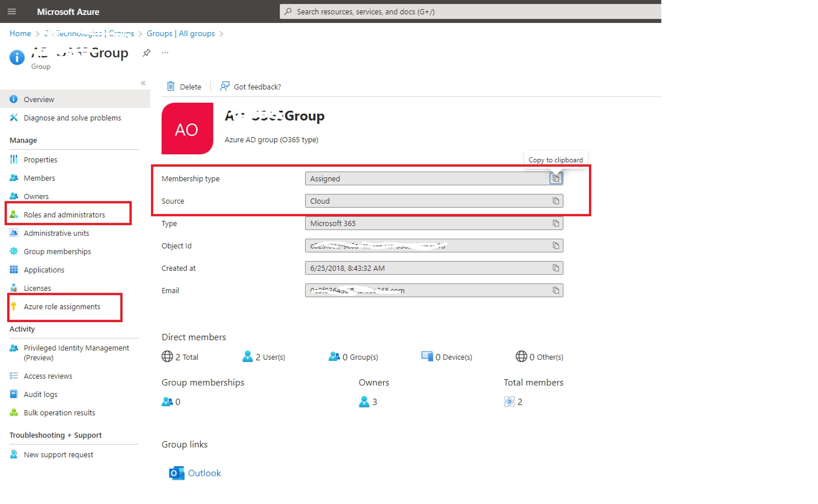Image resolution: width=818 pixels, height=504 pixels.
Task: Copy the Object Id value
Action: pyautogui.click(x=556, y=246)
